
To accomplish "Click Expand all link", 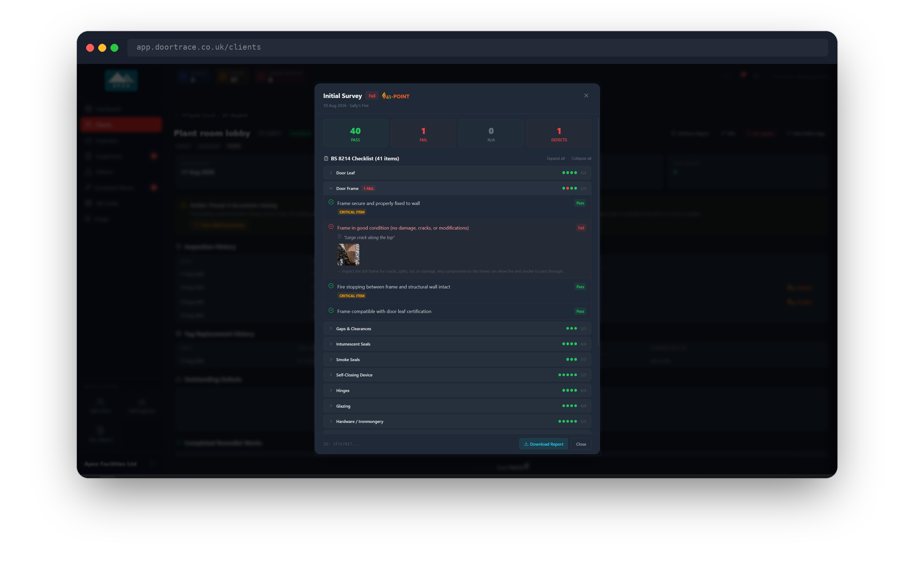I will [556, 158].
